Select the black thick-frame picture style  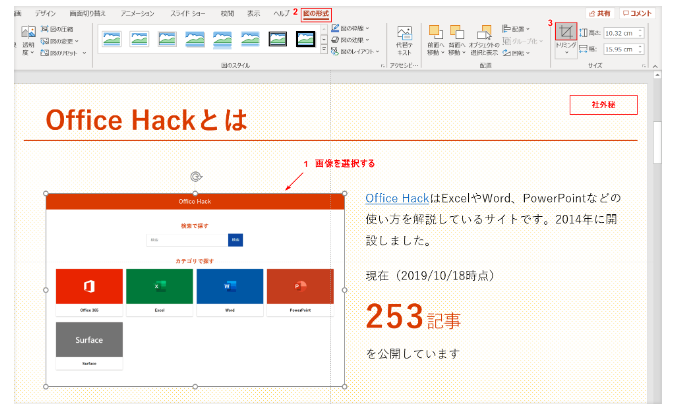coord(305,40)
